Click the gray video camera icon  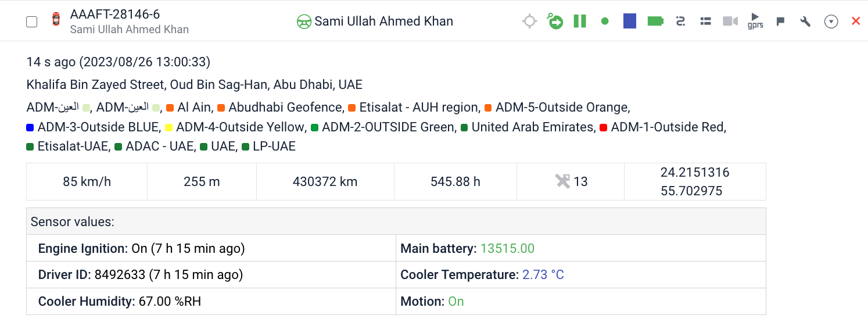pos(730,22)
